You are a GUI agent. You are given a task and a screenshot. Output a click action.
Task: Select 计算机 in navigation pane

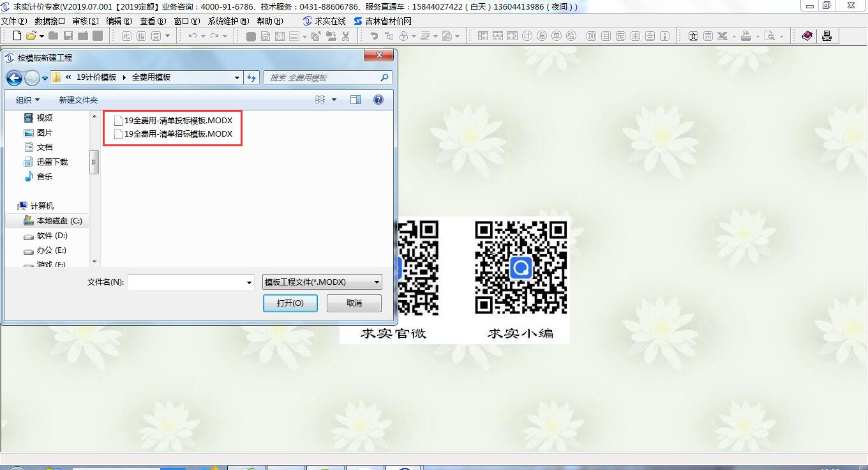36,206
